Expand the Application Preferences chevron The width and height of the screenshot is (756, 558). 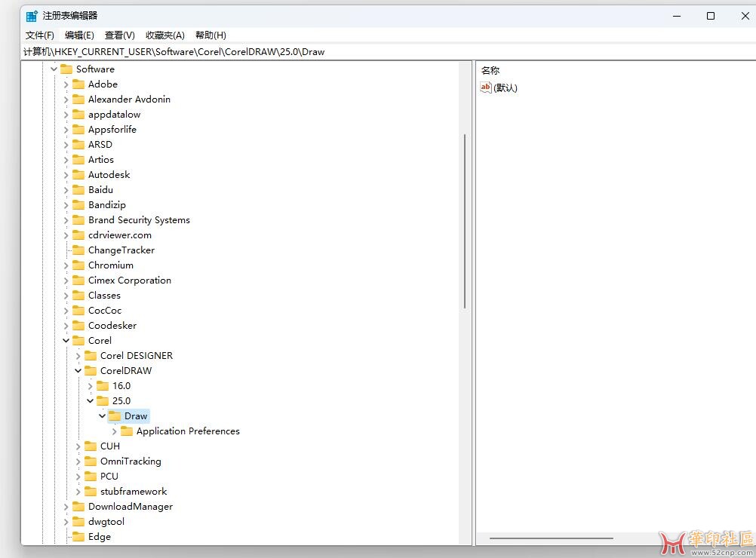click(114, 431)
